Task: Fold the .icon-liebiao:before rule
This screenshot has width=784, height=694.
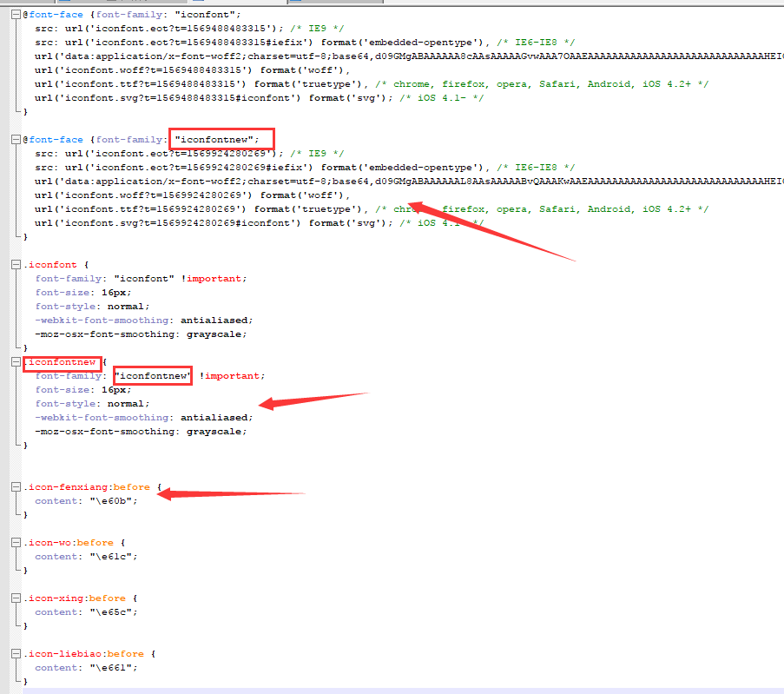Action: pos(16,653)
